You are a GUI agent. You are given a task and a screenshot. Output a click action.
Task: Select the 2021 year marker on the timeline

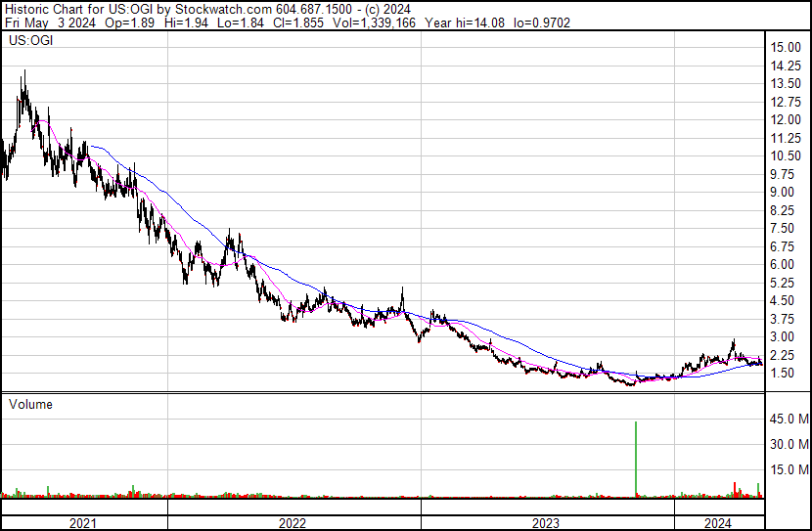(83, 523)
